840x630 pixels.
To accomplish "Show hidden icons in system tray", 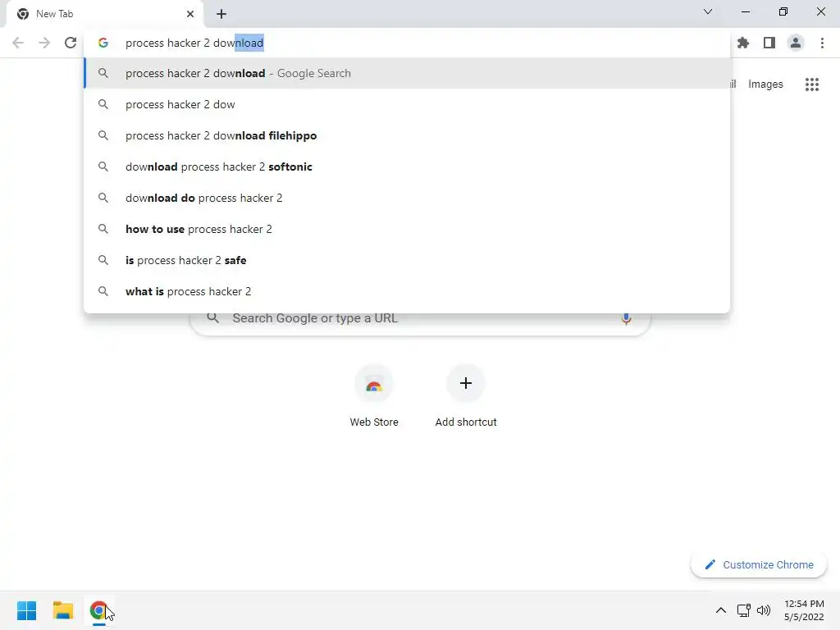I will pos(721,610).
